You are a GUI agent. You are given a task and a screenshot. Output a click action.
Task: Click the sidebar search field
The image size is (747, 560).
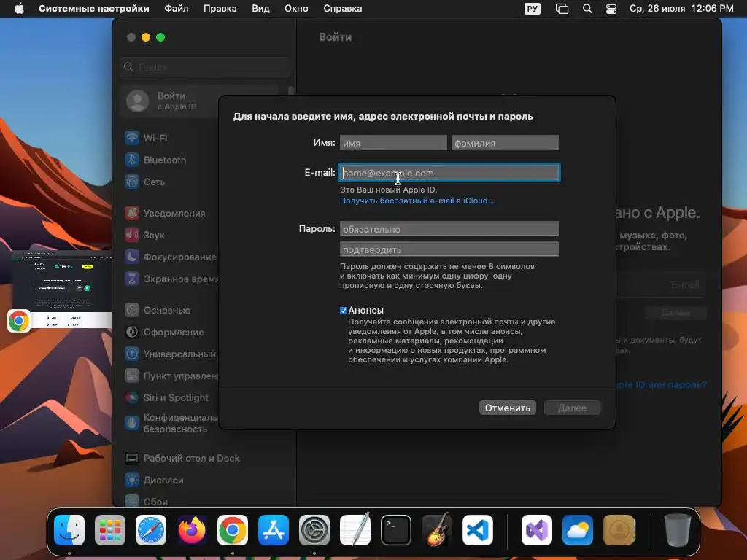[205, 67]
